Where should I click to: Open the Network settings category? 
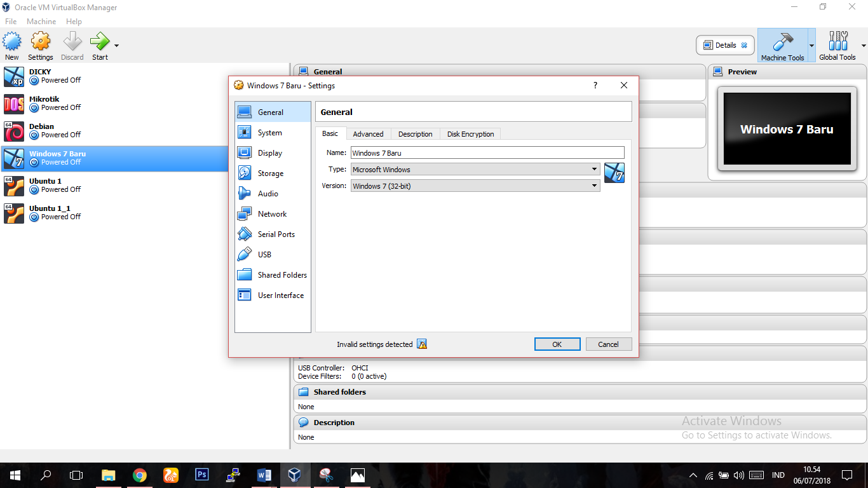(273, 214)
